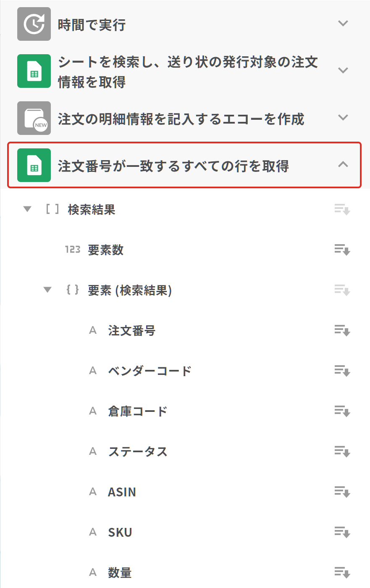
Task: Click insert icon next to ASIN
Action: coord(342,492)
